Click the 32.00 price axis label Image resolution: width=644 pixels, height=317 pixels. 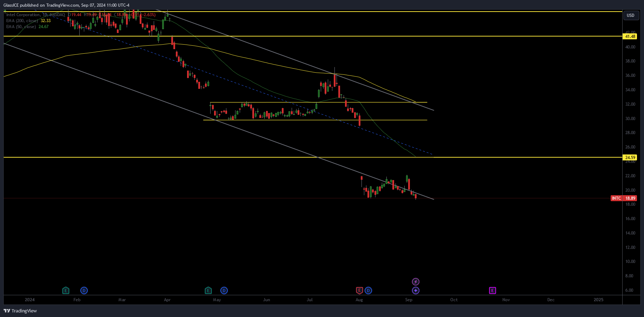pos(630,104)
